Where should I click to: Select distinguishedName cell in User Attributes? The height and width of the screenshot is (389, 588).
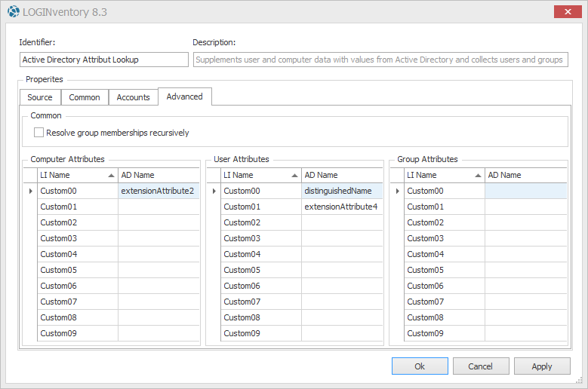342,191
